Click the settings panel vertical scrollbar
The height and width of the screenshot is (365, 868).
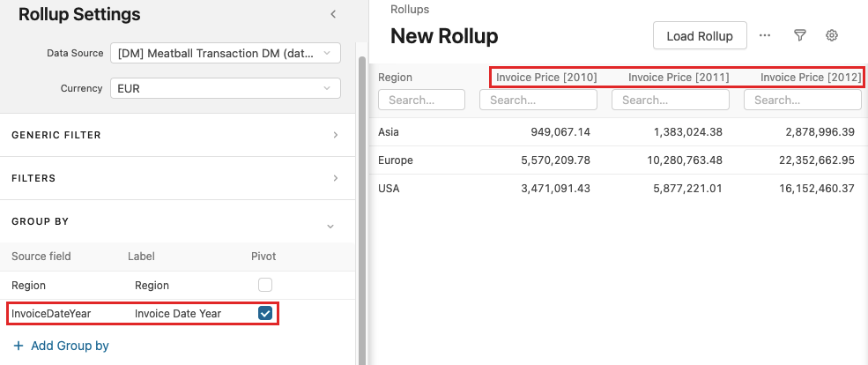pos(362,176)
